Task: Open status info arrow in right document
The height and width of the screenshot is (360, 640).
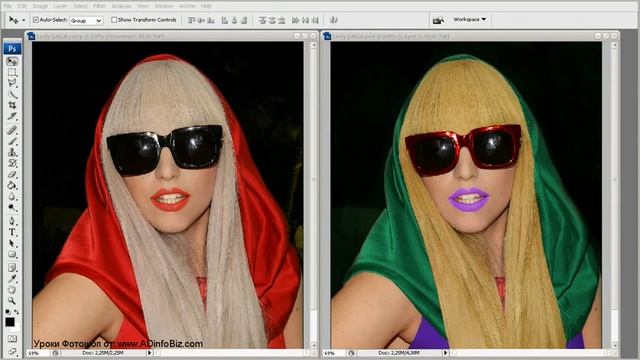Action: coord(445,353)
